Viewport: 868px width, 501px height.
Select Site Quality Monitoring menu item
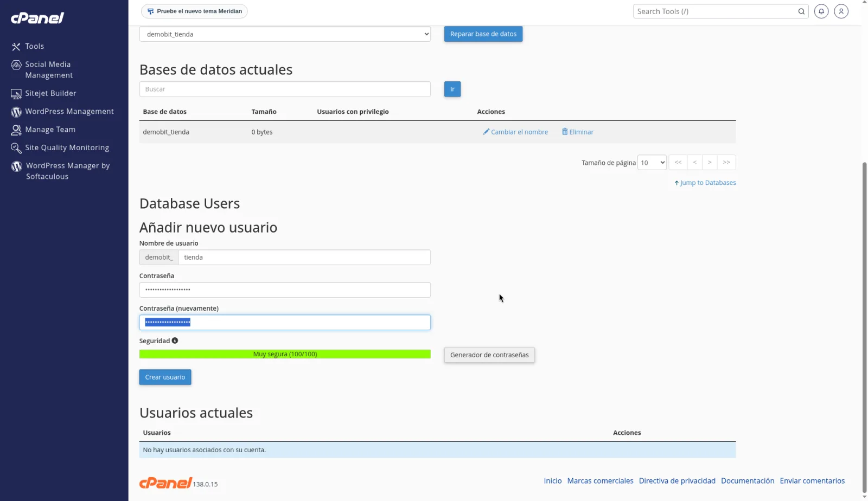click(67, 147)
